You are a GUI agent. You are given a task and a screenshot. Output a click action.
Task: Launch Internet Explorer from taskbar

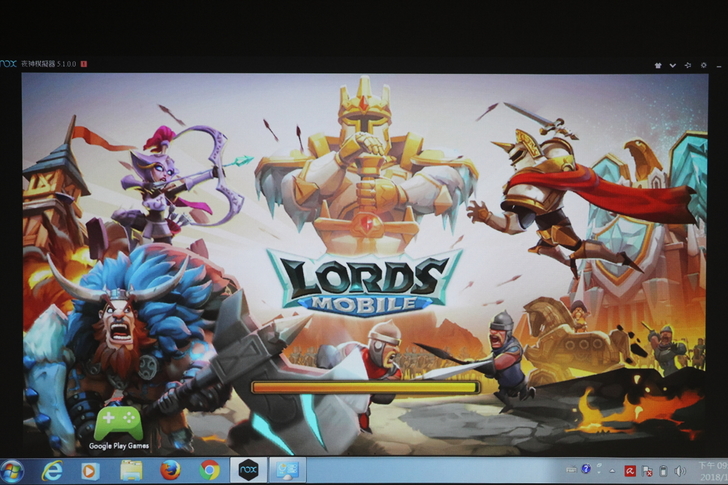pos(52,472)
